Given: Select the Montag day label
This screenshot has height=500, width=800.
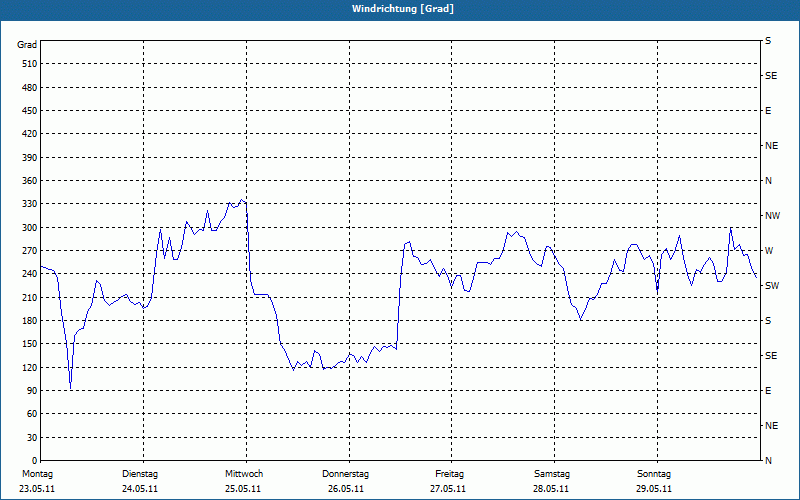Looking at the screenshot, I should click(37, 474).
